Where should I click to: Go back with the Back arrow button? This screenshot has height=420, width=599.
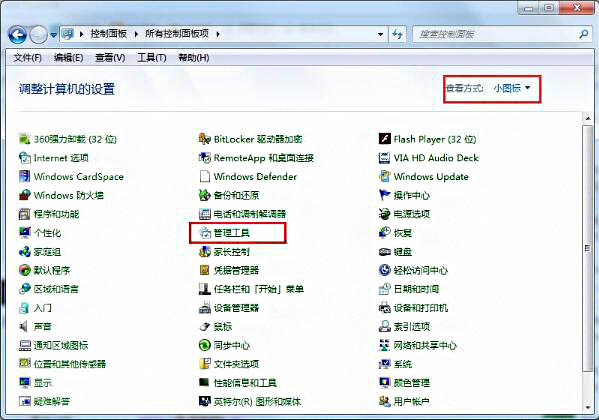pos(18,35)
